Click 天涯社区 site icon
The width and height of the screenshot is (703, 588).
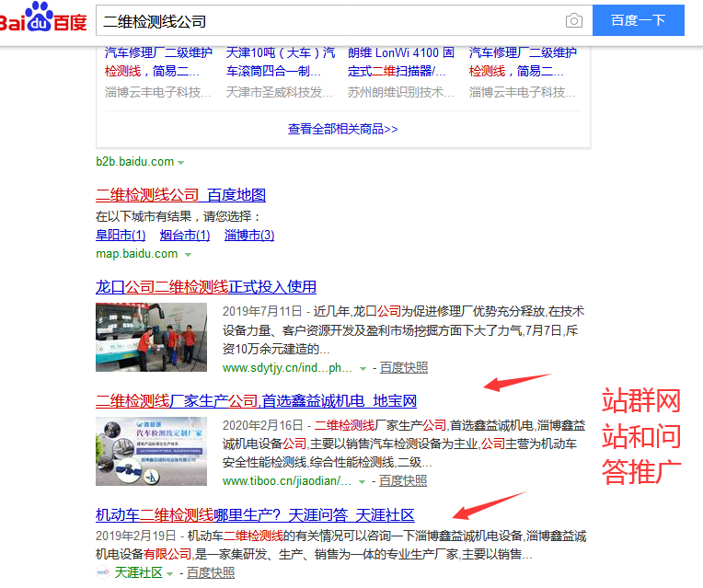103,572
